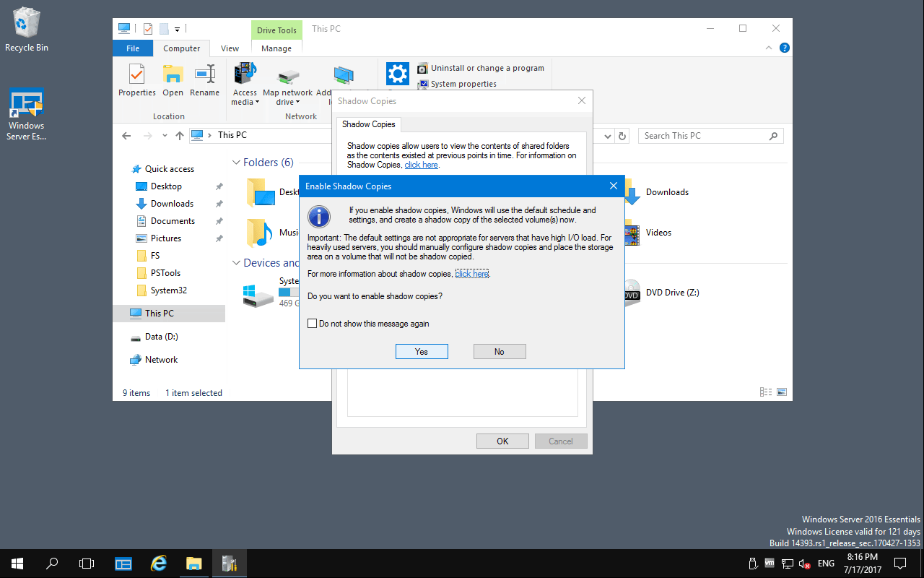This screenshot has width=924, height=578.
Task: Open Map network drive dropdown
Action: point(287,85)
